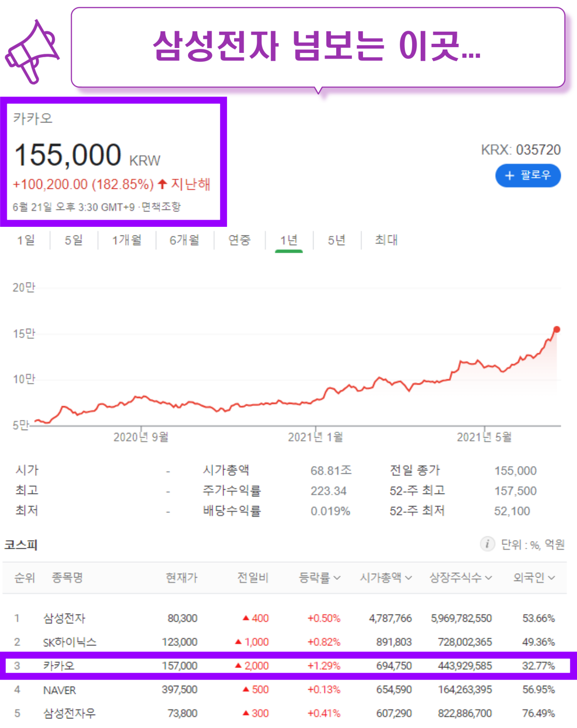Click the 2021년 5월 axis label
Image resolution: width=577 pixels, height=728 pixels.
point(484,437)
